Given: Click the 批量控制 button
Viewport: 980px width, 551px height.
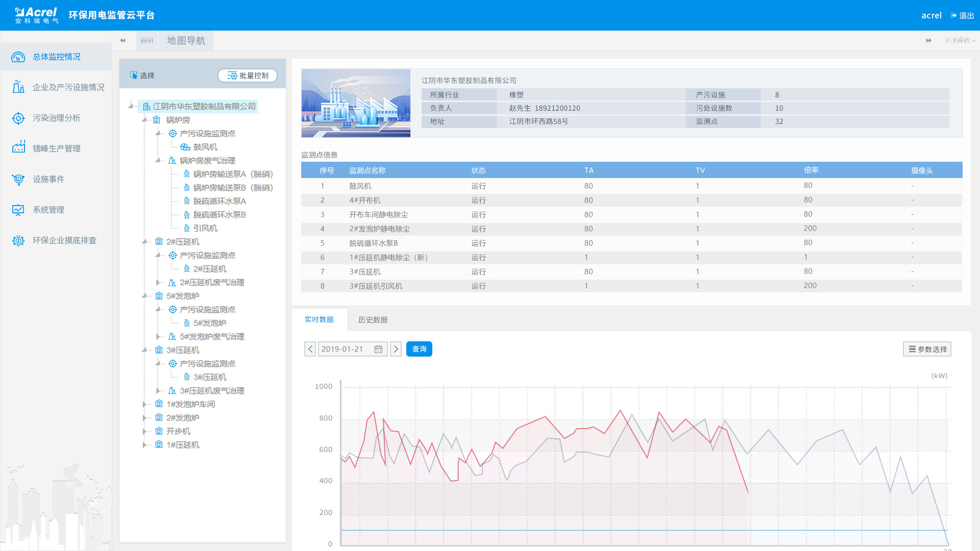Looking at the screenshot, I should pos(248,76).
